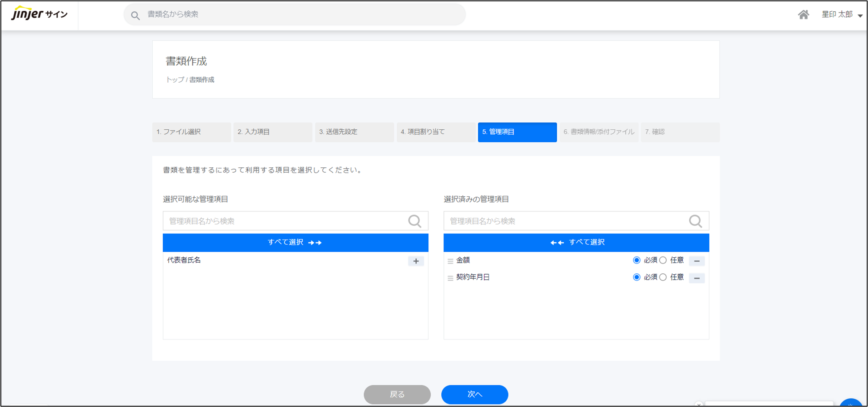Click search icon in 選択可能な管理項目 field
868x407 pixels.
tap(415, 221)
